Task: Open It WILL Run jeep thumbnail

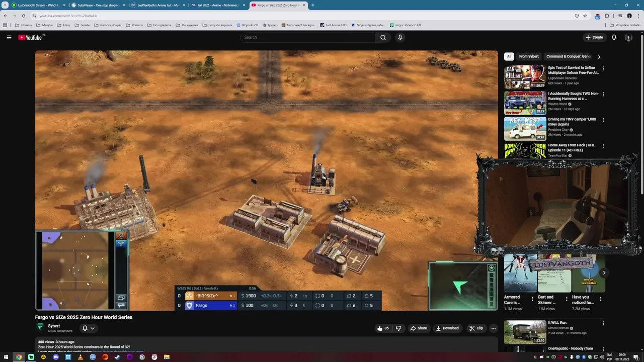Action: (525, 332)
